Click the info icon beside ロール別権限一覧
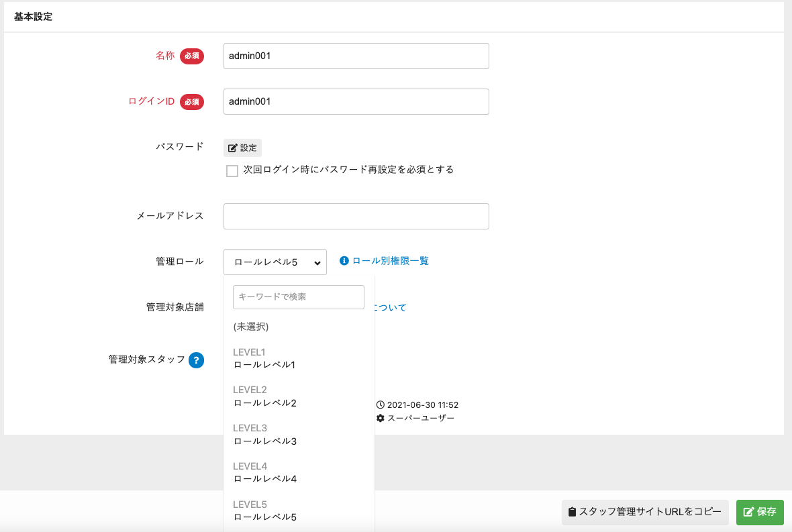Viewport: 792px width, 532px height. tap(344, 261)
